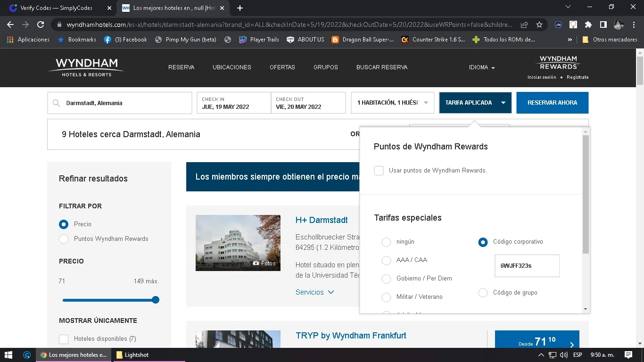Show hidden bookmarks with the double chevron
Viewport: 644px width, 362px height.
570,40
